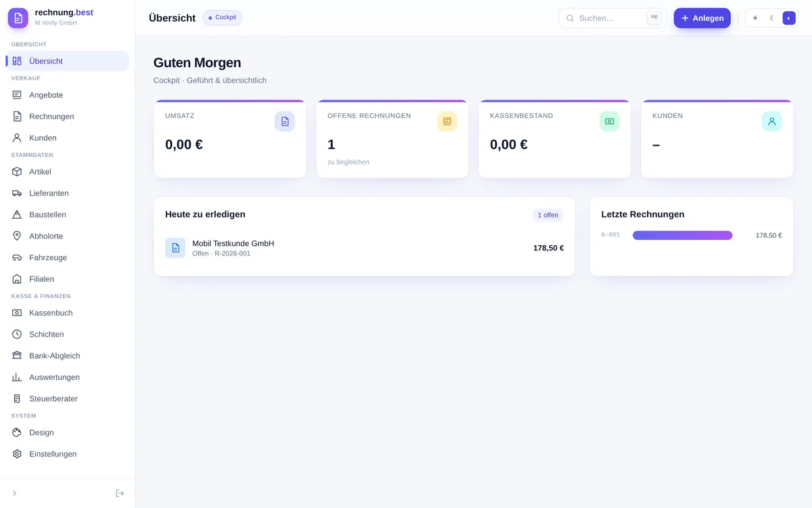This screenshot has width=812, height=508.
Task: Click the purple invoice bar for 6-001
Action: pyautogui.click(x=683, y=235)
